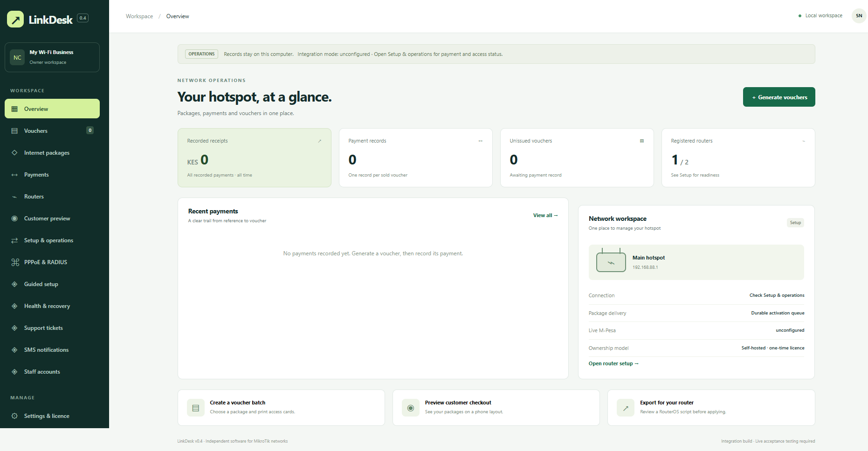The width and height of the screenshot is (868, 451).
Task: Open Export for your router card
Action: (711, 408)
